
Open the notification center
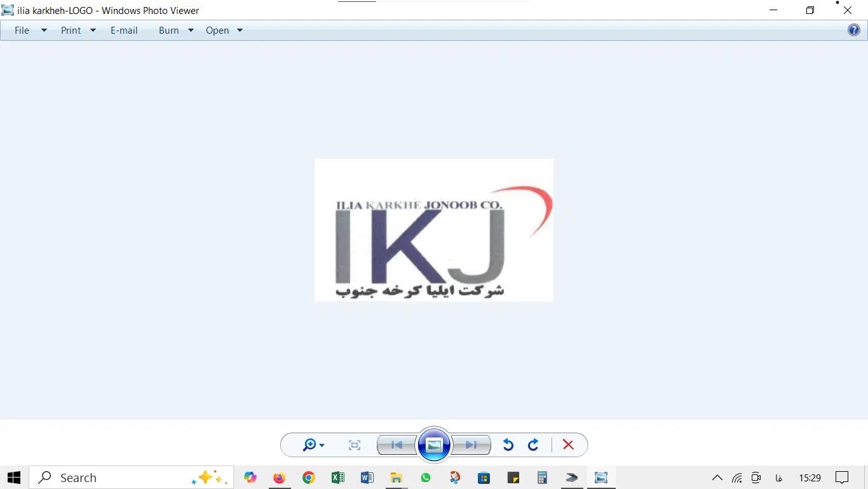coord(842,478)
